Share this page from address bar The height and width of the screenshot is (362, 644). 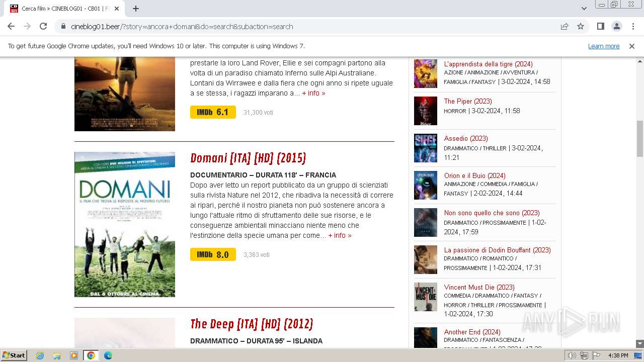565,26
